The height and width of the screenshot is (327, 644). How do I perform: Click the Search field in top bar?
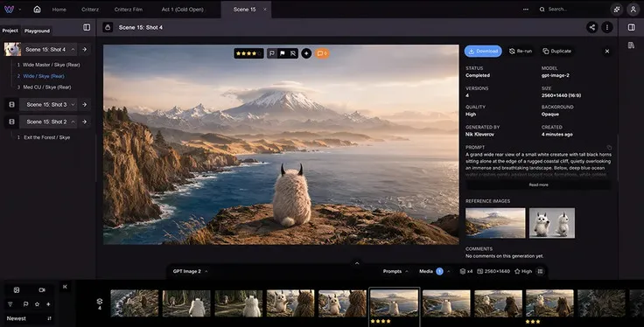point(570,9)
